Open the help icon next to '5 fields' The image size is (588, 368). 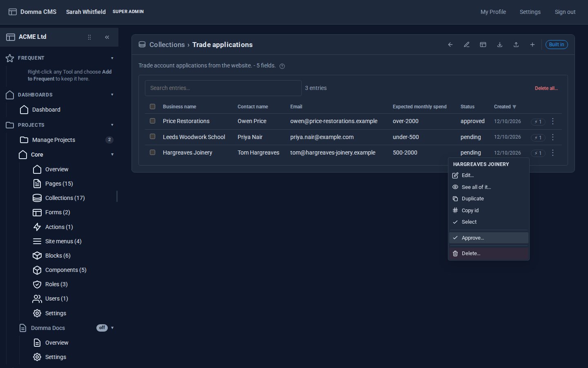[282, 66]
